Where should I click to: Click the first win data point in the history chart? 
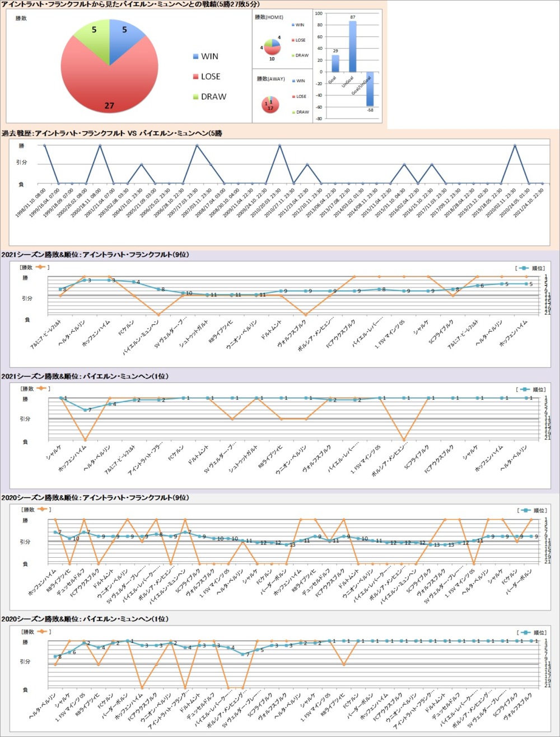click(44, 145)
